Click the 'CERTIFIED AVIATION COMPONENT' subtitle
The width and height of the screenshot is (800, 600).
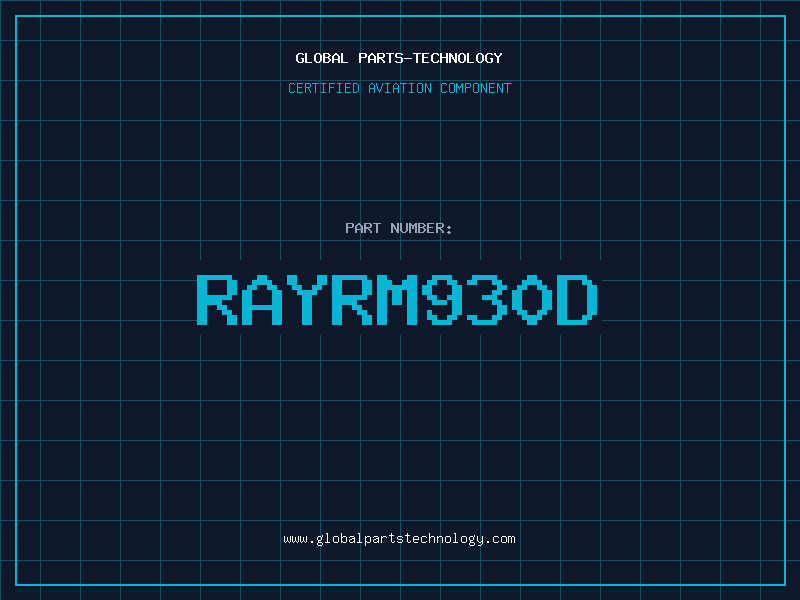click(x=399, y=88)
